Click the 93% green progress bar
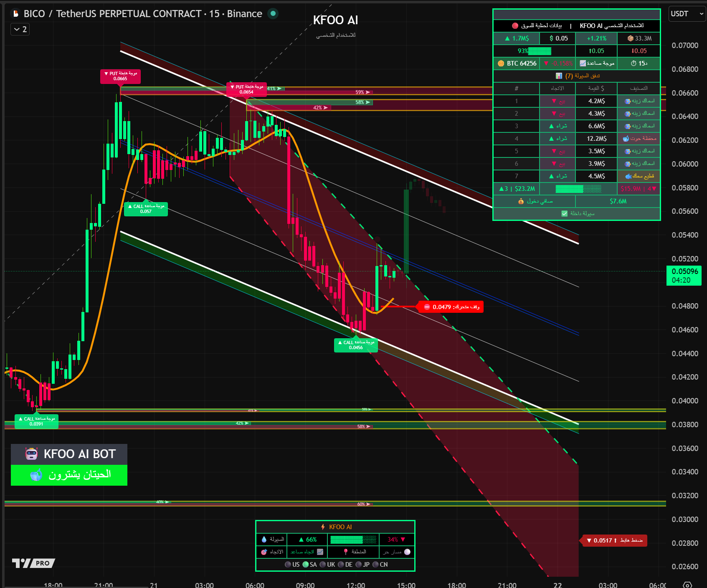This screenshot has height=588, width=707. 540,51
